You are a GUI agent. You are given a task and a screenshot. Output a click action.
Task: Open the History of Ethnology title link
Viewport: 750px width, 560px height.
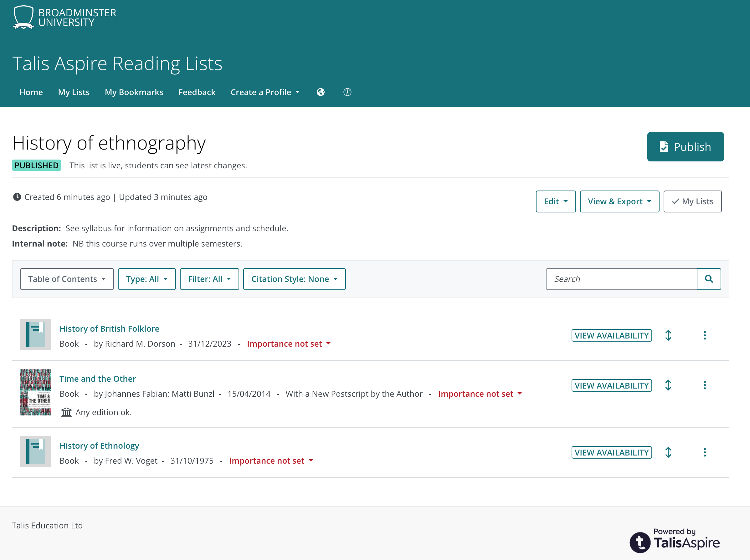point(99,445)
